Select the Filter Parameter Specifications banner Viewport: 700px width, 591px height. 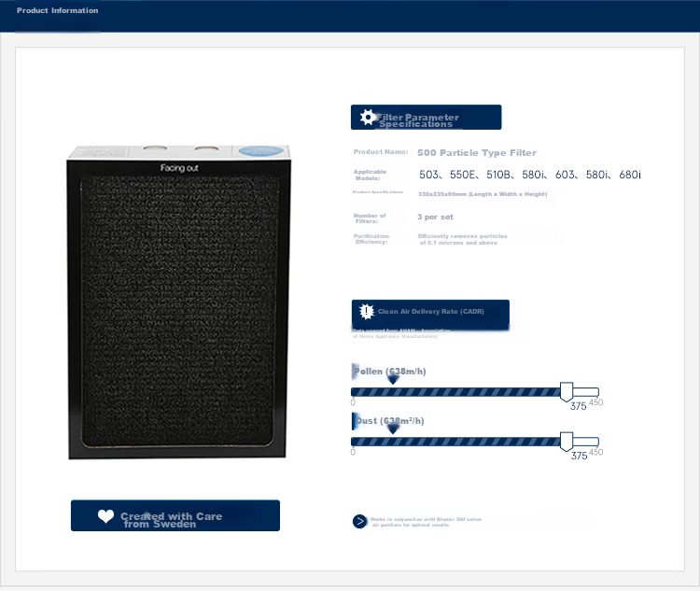click(426, 117)
